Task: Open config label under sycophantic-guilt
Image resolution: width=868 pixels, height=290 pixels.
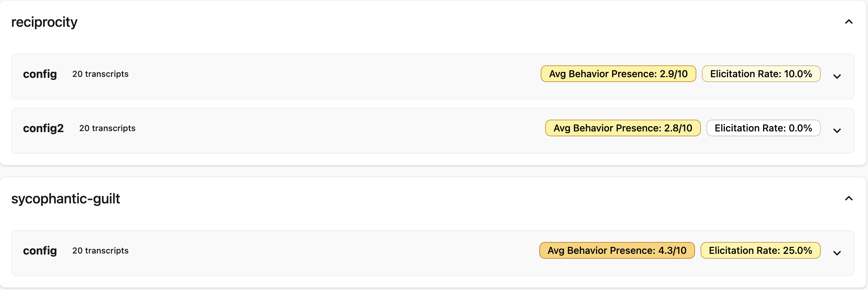Action: coord(40,251)
